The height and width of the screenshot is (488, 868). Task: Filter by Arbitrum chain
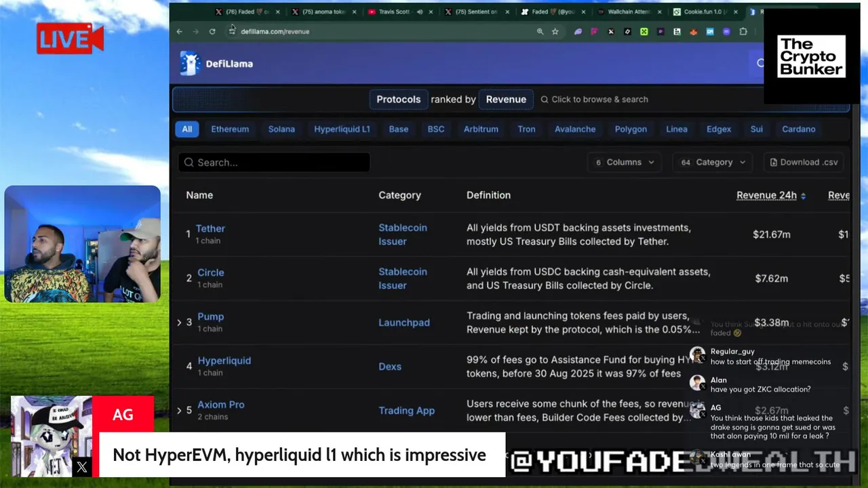[481, 129]
